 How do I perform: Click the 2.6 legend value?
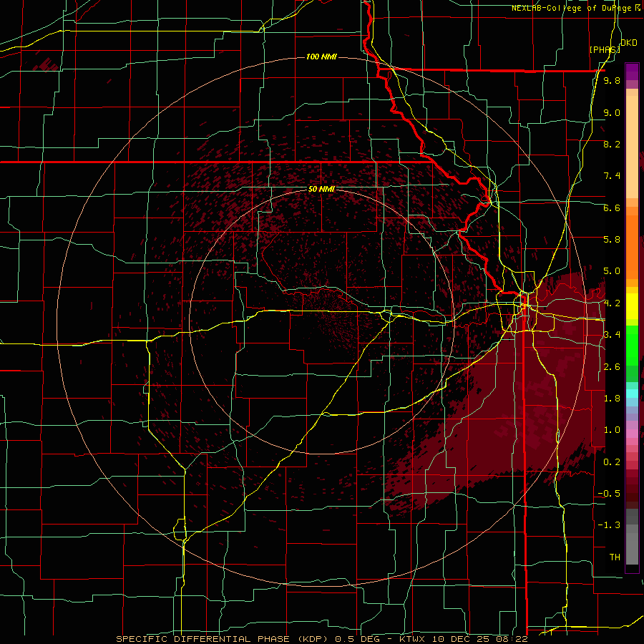click(x=612, y=367)
